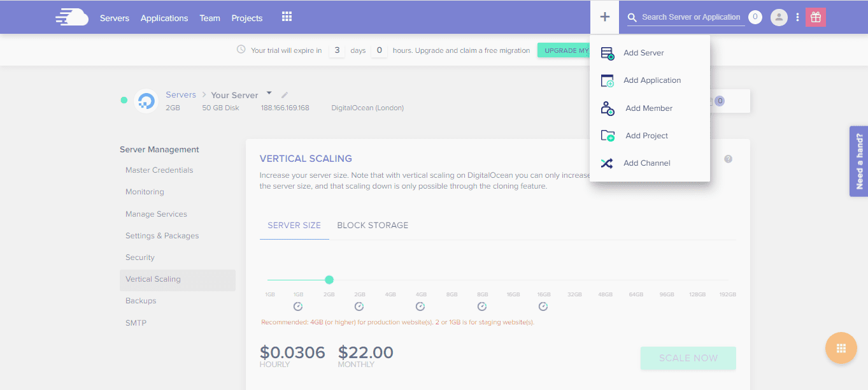
Task: Open the plus Add menu
Action: 604,17
